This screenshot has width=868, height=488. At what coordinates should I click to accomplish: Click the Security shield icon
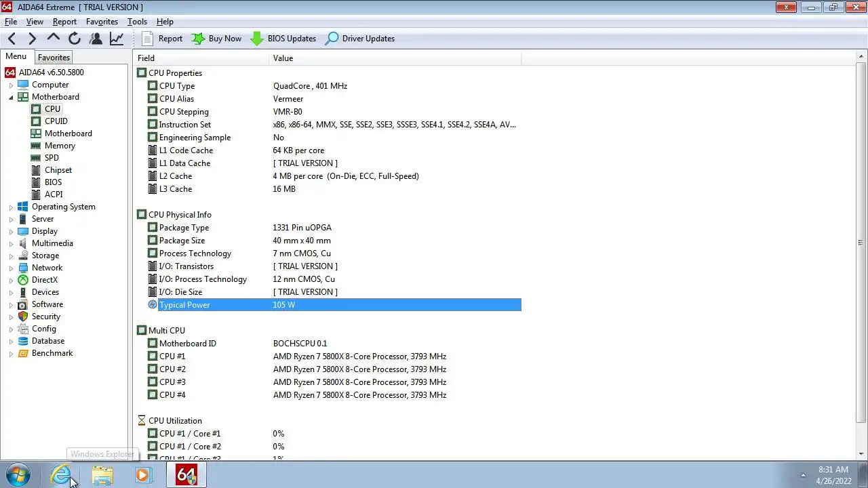[23, 317]
